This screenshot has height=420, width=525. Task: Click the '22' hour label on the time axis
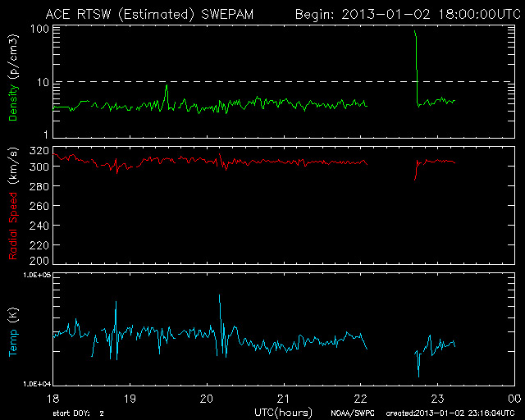click(x=361, y=399)
